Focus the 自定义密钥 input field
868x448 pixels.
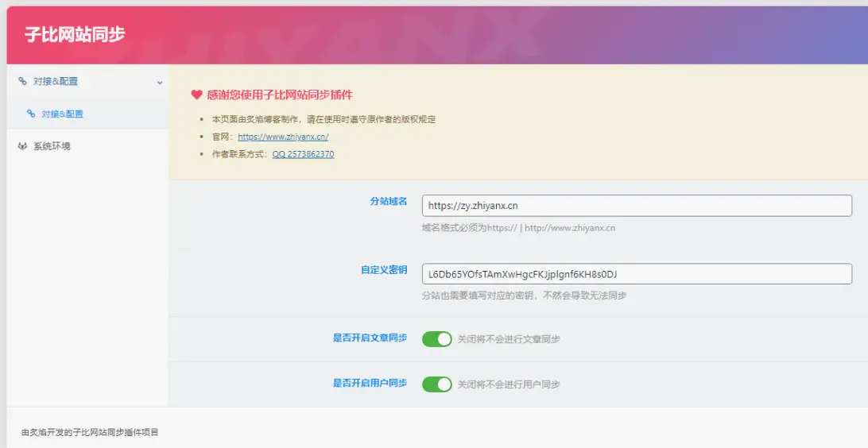(637, 274)
